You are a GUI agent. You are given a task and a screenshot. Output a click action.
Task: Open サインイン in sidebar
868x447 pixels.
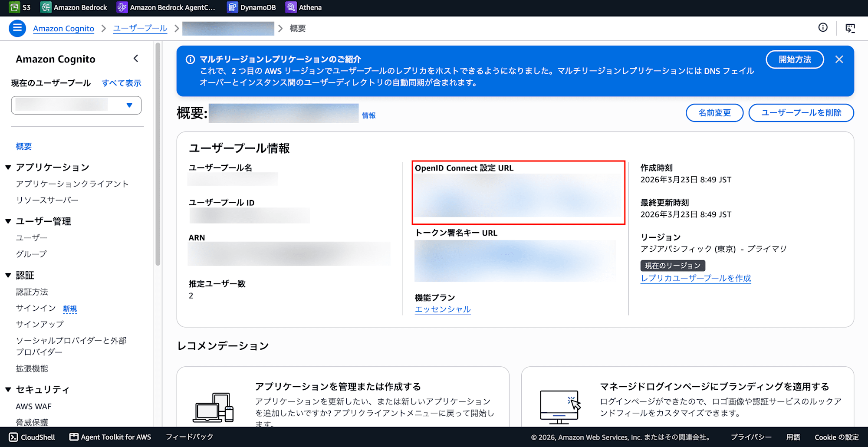click(x=36, y=308)
